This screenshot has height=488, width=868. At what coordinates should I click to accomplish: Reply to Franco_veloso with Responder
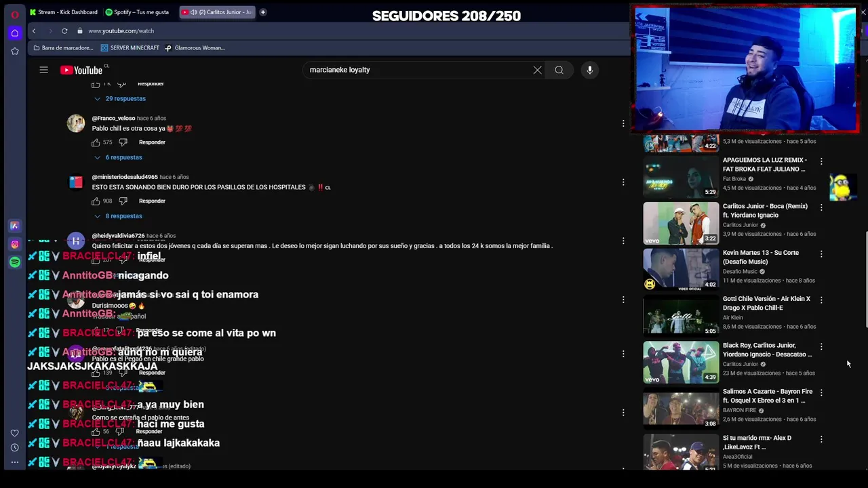click(x=152, y=142)
